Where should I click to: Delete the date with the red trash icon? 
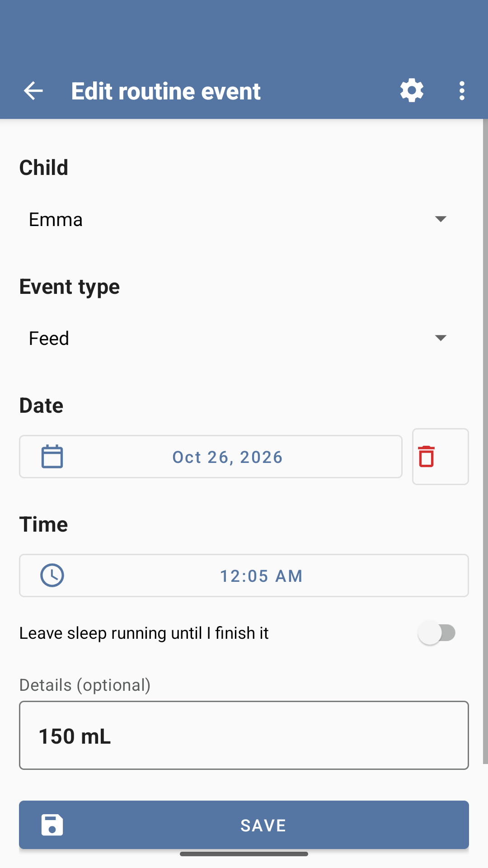click(x=427, y=457)
